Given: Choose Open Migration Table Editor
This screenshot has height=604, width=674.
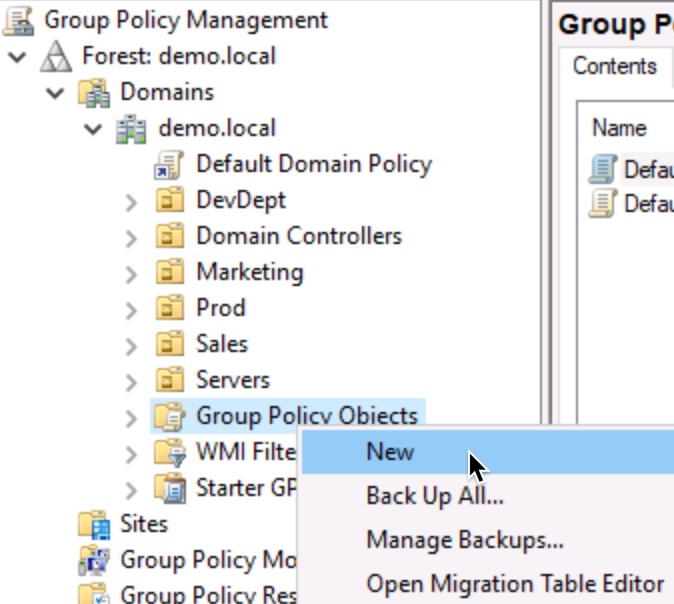Looking at the screenshot, I should coord(488,584).
